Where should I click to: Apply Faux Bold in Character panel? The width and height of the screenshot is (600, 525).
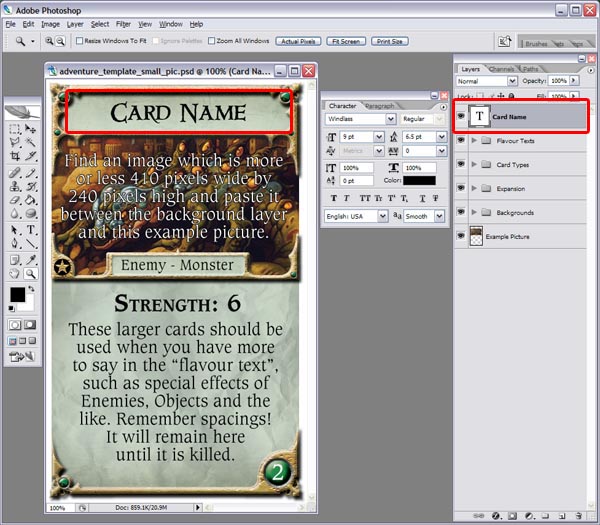tap(334, 198)
